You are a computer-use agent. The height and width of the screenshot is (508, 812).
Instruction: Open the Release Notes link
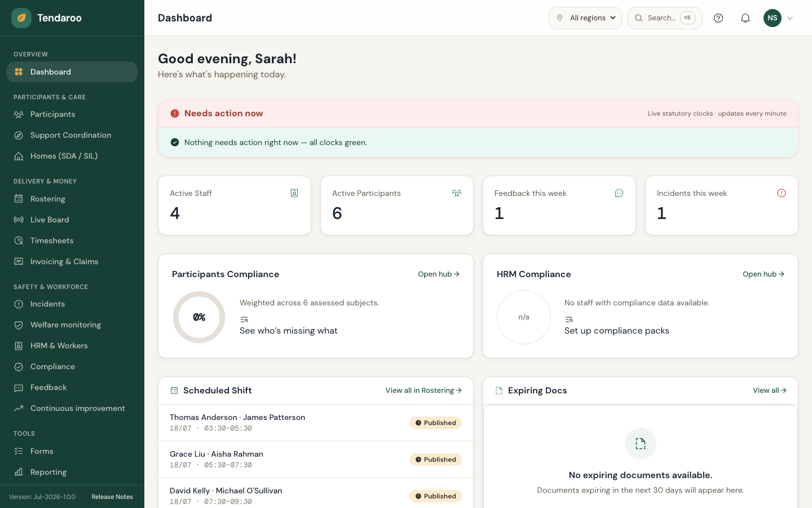click(x=112, y=497)
